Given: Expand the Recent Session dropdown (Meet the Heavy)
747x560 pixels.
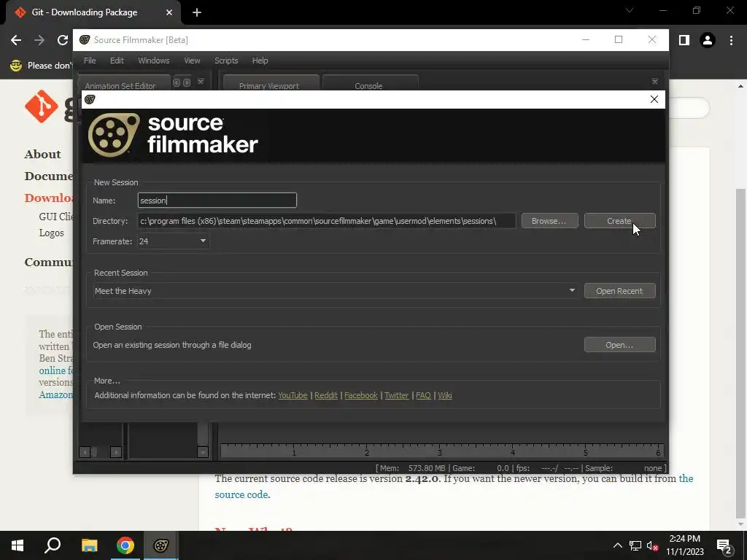Looking at the screenshot, I should (x=336, y=291).
